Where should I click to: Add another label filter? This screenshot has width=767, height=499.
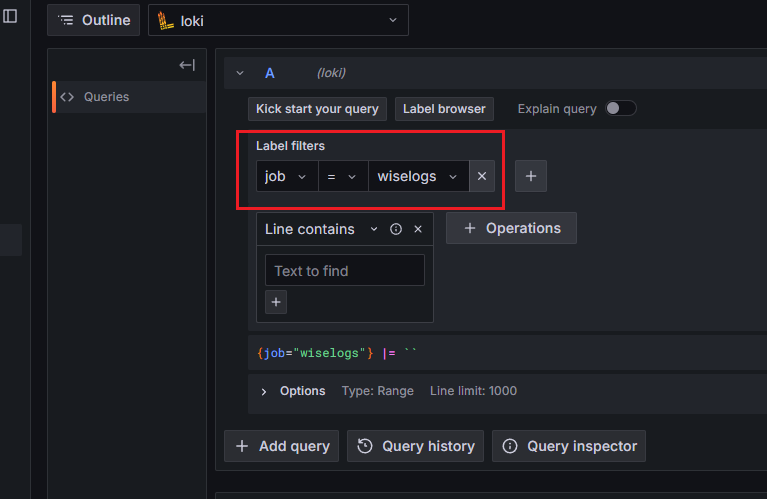click(x=531, y=176)
